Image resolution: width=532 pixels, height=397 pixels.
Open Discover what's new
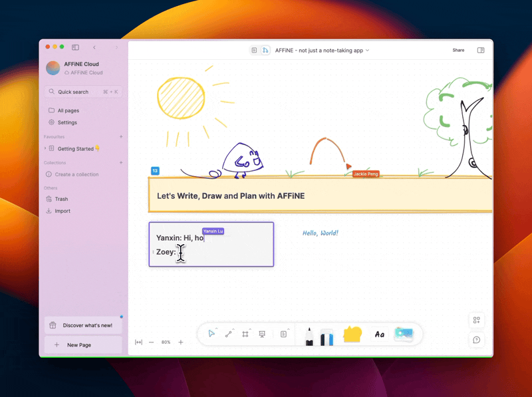point(84,325)
